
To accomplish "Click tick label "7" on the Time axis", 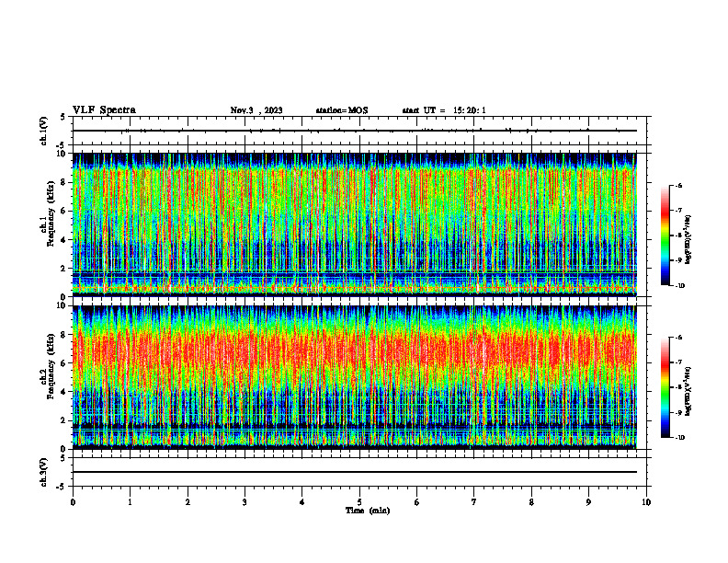I will (474, 502).
